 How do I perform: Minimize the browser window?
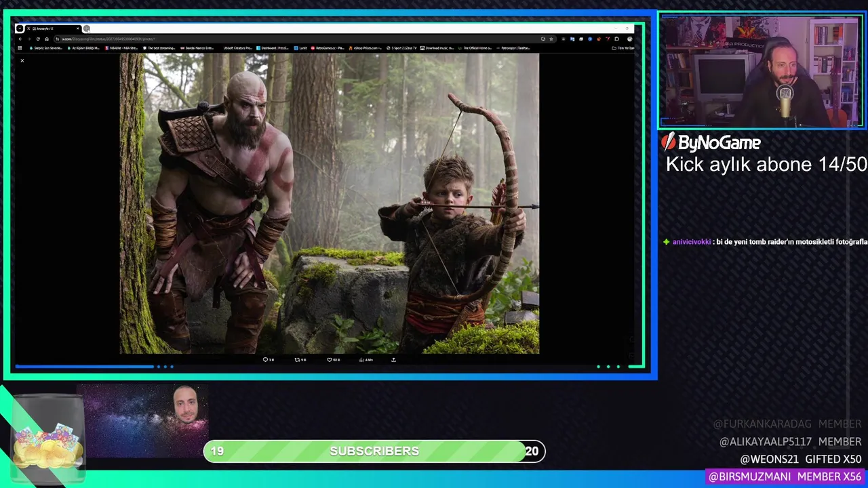point(616,28)
